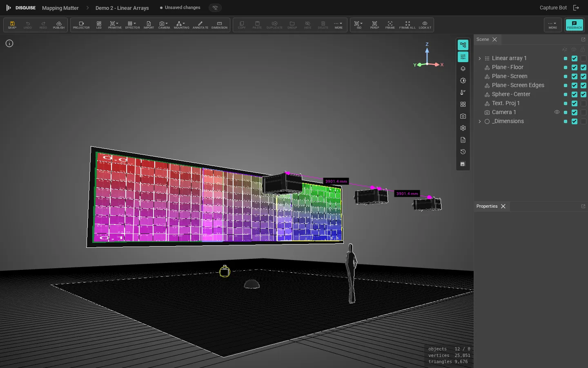This screenshot has width=588, height=368.
Task: Uncheck the lock checkbox for Plane - Floor
Action: [584, 67]
